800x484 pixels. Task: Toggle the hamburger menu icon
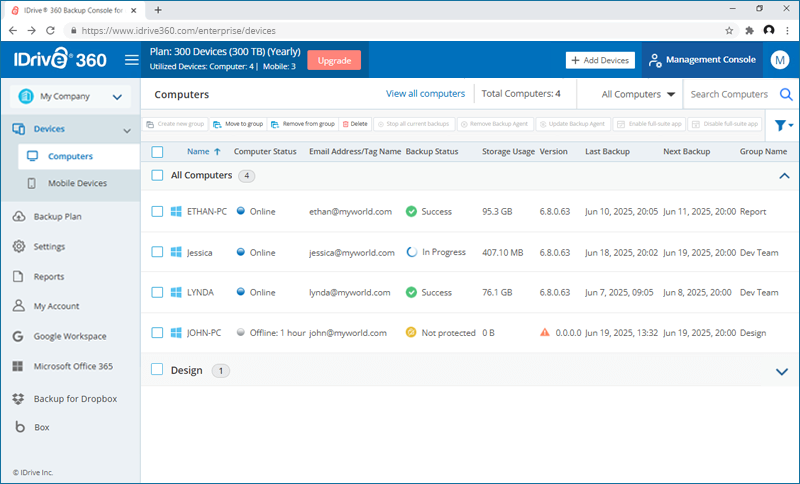coord(132,60)
